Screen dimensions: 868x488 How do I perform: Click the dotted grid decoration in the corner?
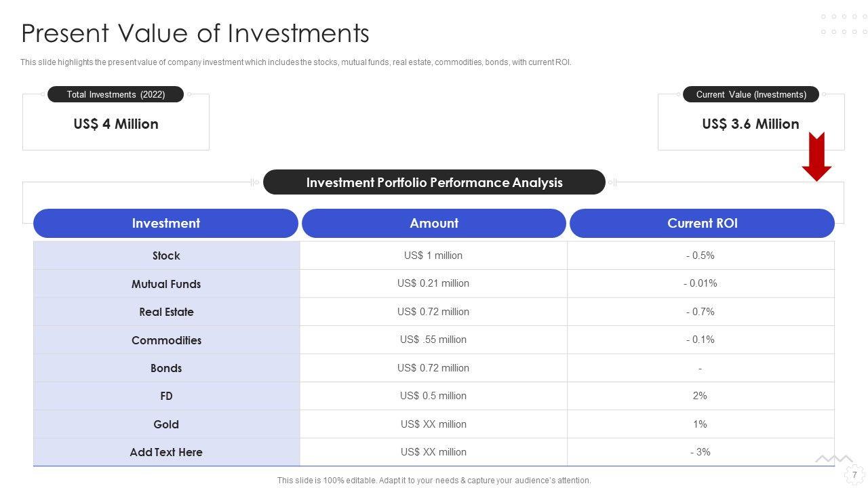point(844,24)
